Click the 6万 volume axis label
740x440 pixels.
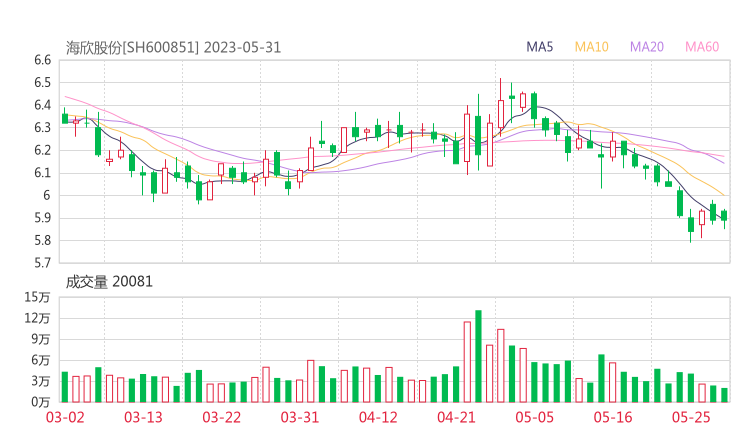point(41,360)
